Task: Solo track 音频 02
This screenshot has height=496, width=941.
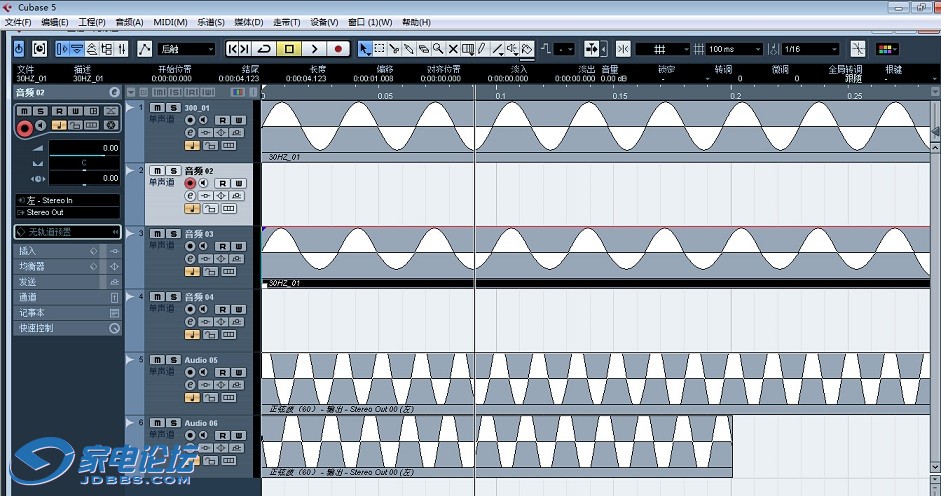Action: click(173, 171)
